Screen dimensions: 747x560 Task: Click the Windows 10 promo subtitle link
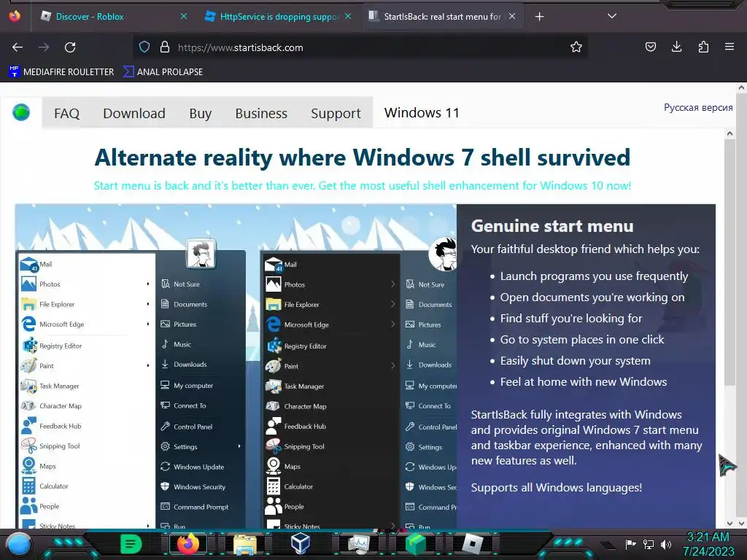pos(362,186)
